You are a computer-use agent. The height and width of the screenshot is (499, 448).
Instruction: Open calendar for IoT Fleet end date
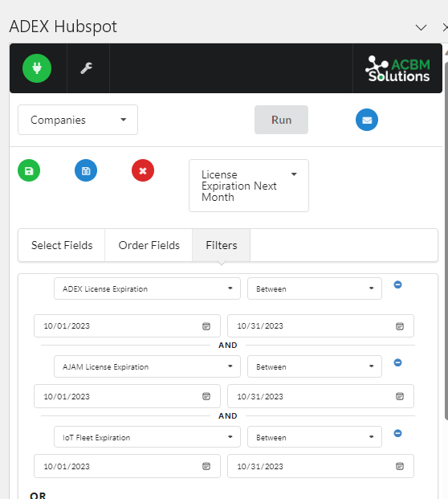click(x=400, y=466)
